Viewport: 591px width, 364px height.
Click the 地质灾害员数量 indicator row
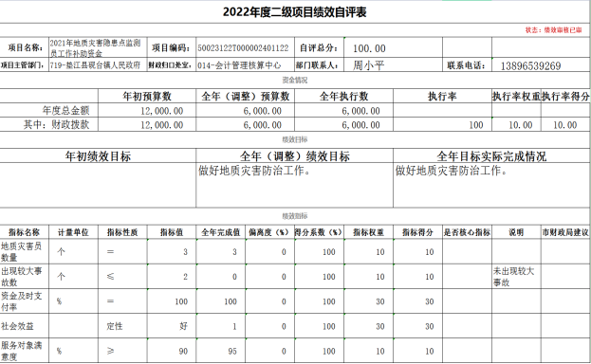[x=295, y=251]
